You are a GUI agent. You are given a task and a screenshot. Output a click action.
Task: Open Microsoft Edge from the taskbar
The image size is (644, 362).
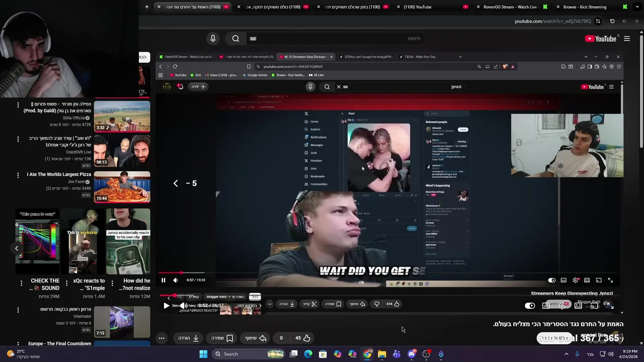(x=308, y=354)
